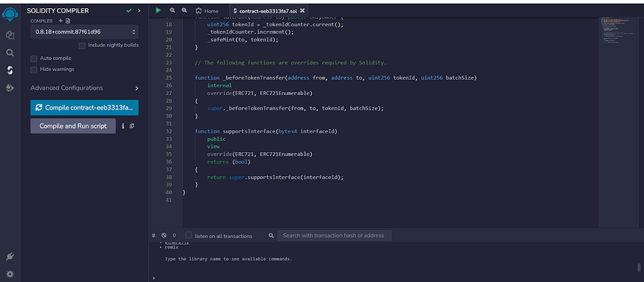This screenshot has height=282, width=644.
Task: Click line number 41 in gutter
Action: click(x=168, y=200)
